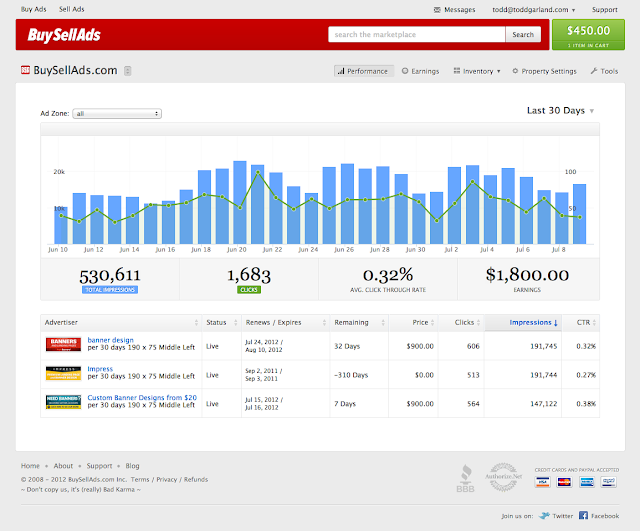Open the Impress advertiser link
640x531 pixels.
[100, 369]
